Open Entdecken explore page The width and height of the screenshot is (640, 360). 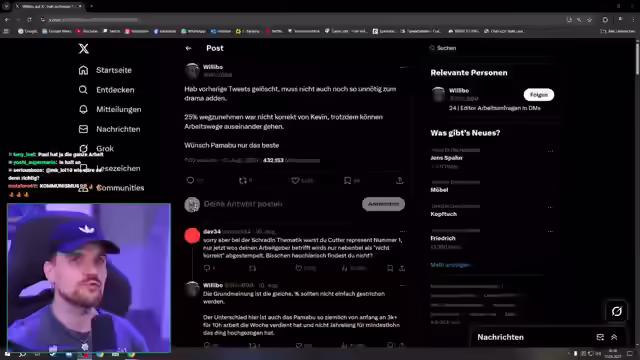[x=107, y=90]
